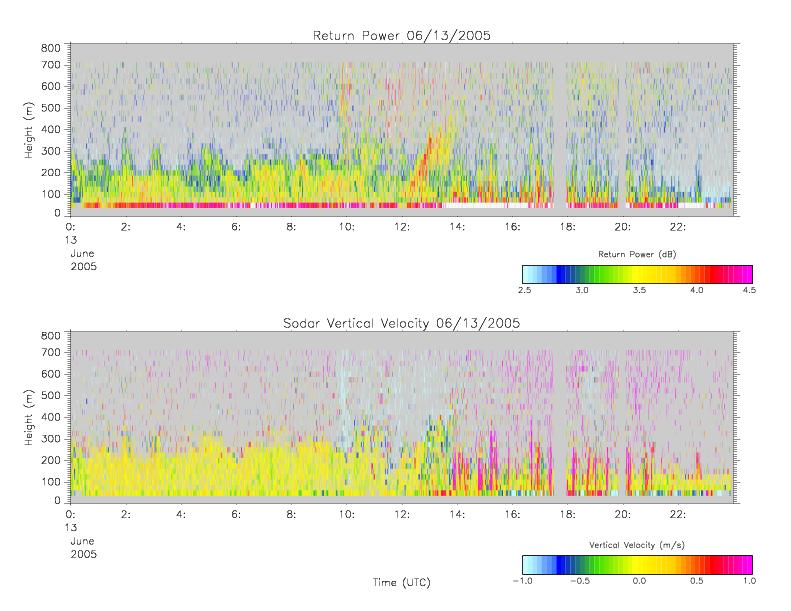The image size is (791, 611).
Task: Click "12:" time tick under Return Power plot
Action: pyautogui.click(x=402, y=227)
